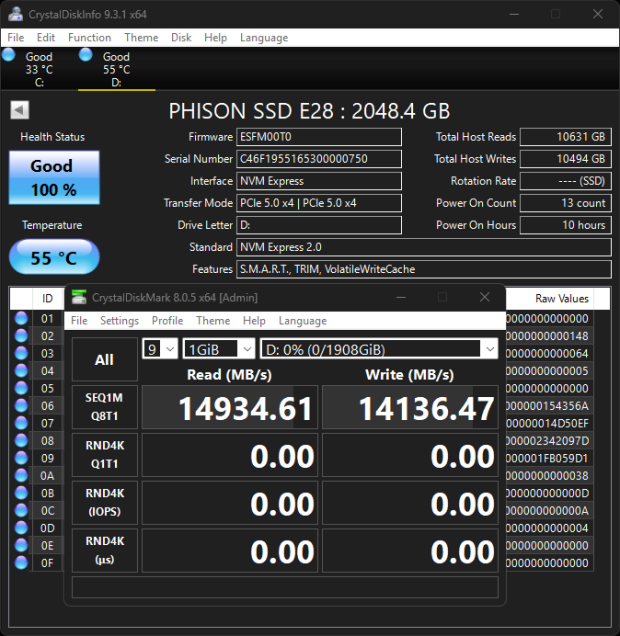Click the Firmware field ESFM00T0
Image resolution: width=620 pixels, height=636 pixels.
[319, 137]
